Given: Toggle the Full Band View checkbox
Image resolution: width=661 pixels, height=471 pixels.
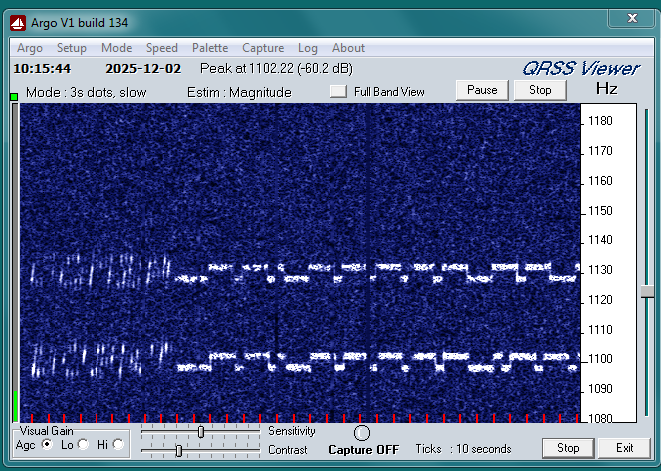Looking at the screenshot, I should 338,92.
